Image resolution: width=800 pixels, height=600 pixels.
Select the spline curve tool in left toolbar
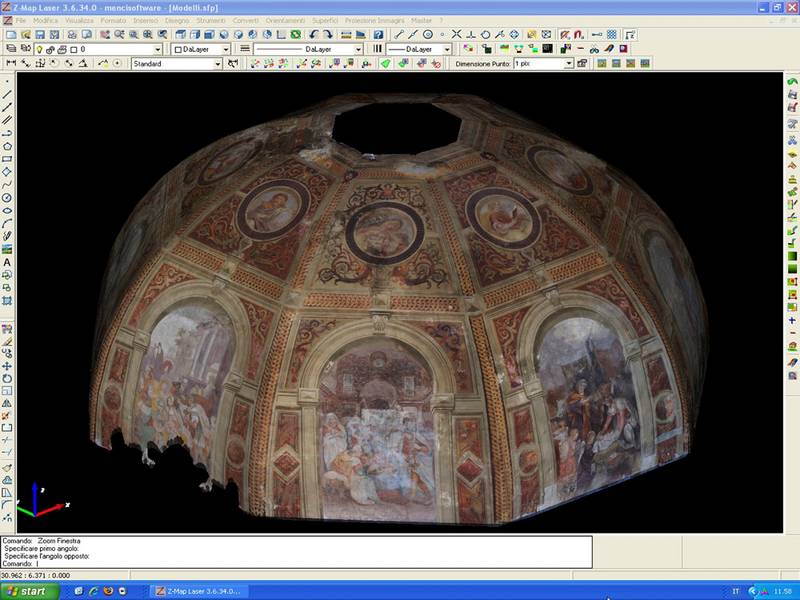(x=7, y=185)
